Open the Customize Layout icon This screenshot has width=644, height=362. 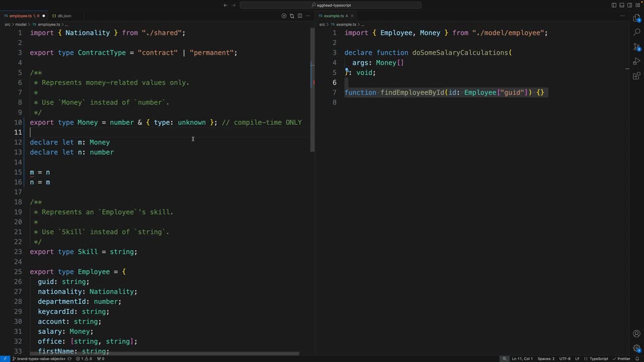637,5
